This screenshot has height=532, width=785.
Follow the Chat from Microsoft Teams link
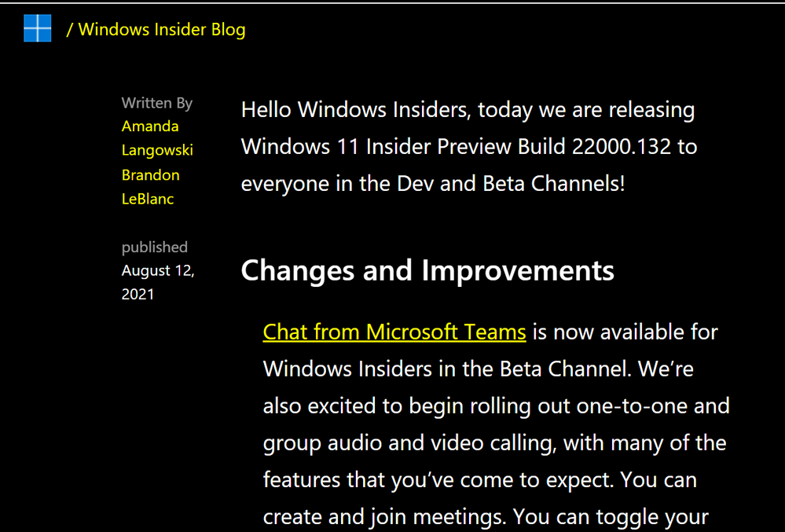click(x=394, y=332)
